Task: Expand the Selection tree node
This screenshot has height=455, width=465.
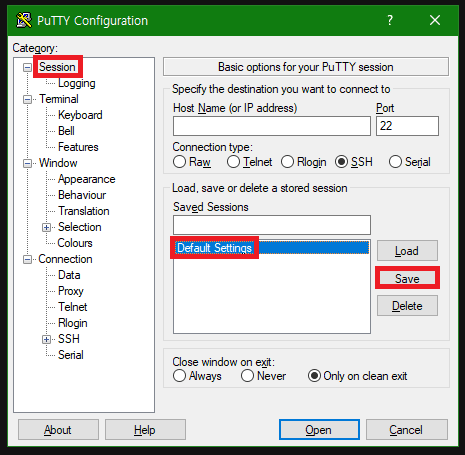Action: pyautogui.click(x=46, y=227)
